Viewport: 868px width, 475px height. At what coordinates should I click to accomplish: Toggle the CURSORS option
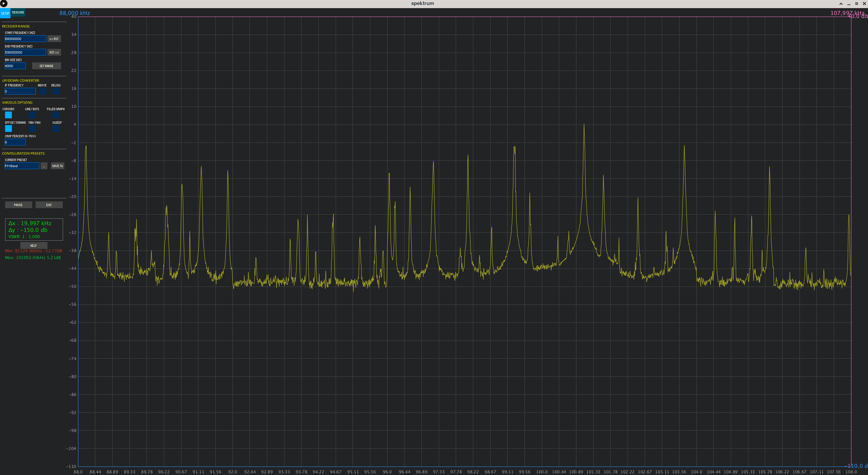pyautogui.click(x=8, y=115)
